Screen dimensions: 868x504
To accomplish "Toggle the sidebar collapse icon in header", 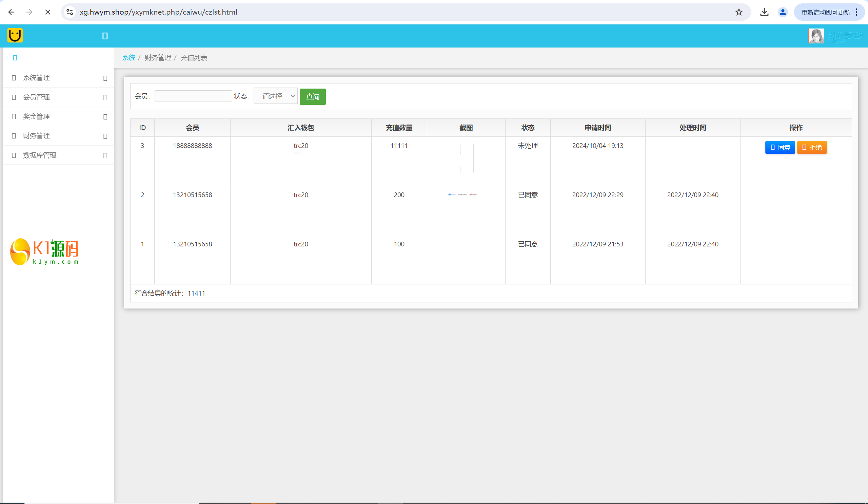I will click(x=105, y=36).
